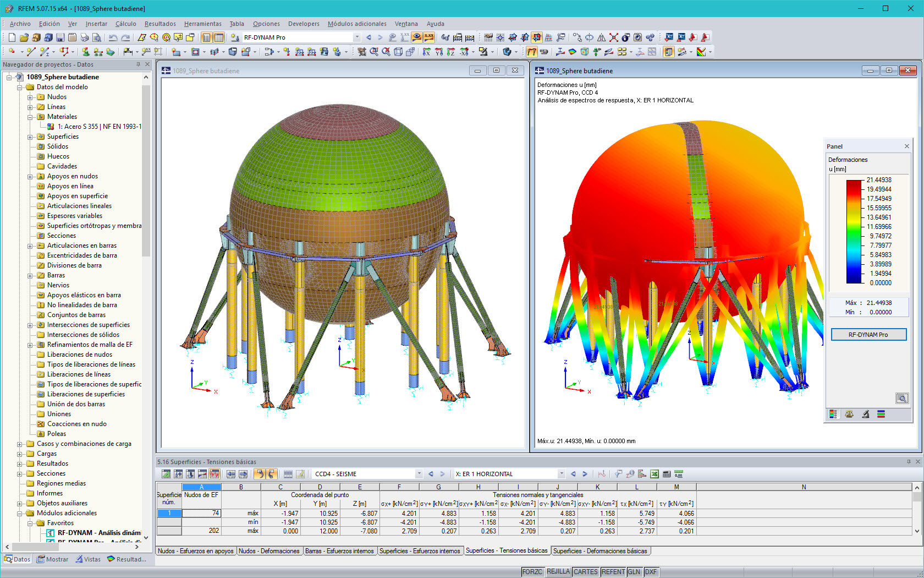924x578 pixels.
Task: Export the results table to Excel
Action: (x=654, y=474)
